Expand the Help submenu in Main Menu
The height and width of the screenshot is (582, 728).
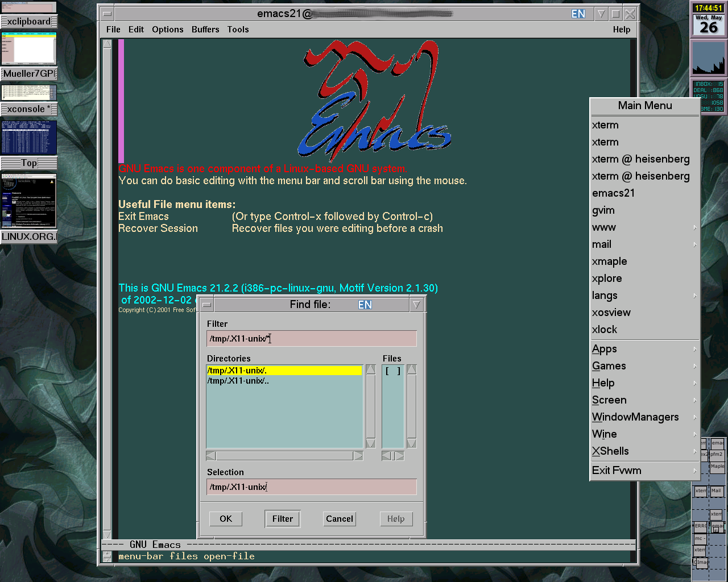pyautogui.click(x=644, y=383)
